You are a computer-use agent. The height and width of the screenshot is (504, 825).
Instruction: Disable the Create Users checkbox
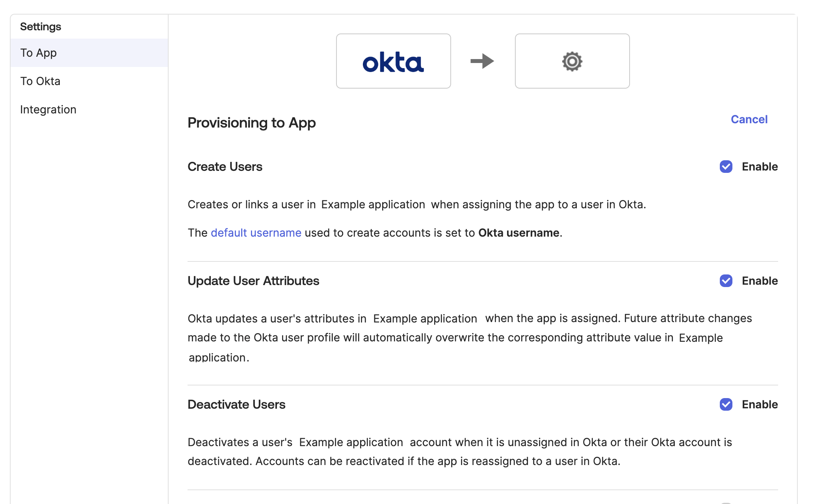[726, 167]
